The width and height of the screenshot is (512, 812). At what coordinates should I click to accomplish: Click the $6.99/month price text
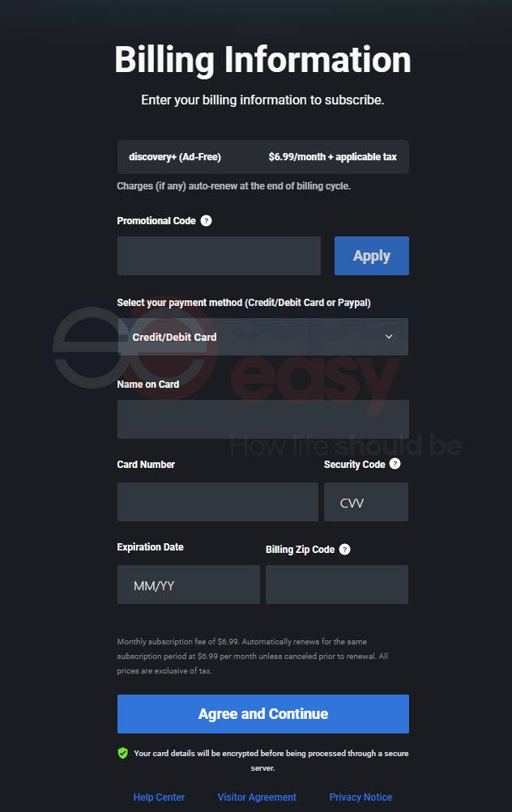(x=297, y=157)
